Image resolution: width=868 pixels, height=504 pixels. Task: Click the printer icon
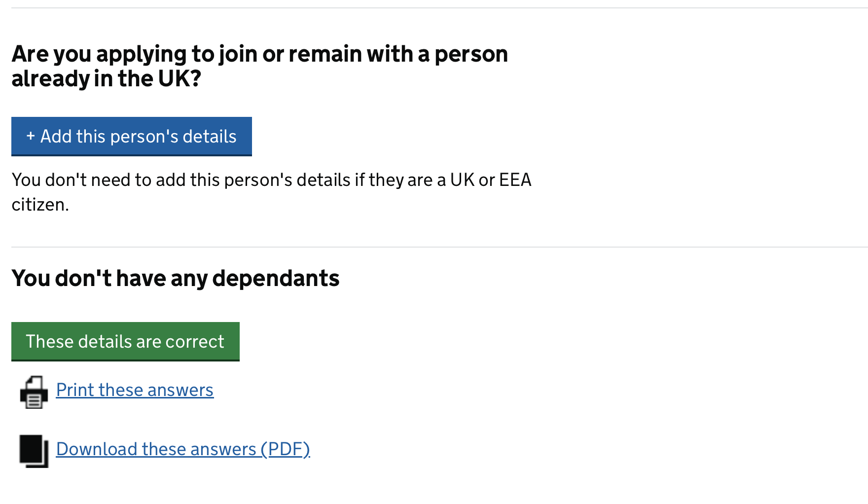point(34,392)
